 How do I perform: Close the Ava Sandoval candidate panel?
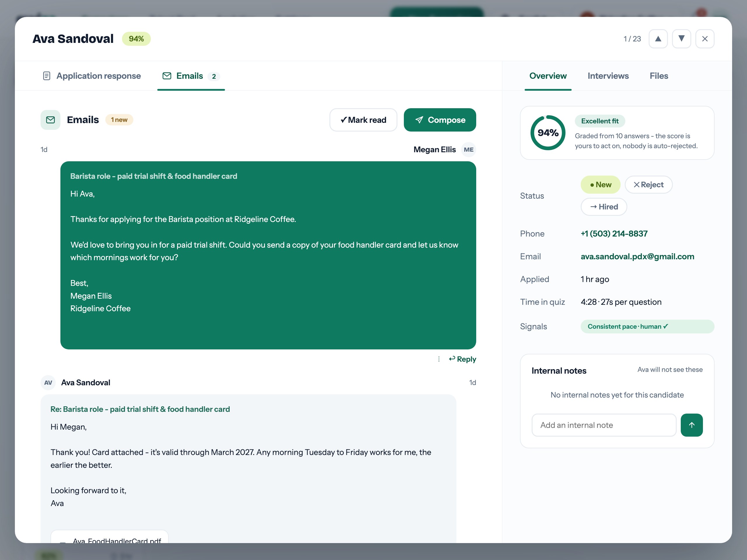coord(704,39)
